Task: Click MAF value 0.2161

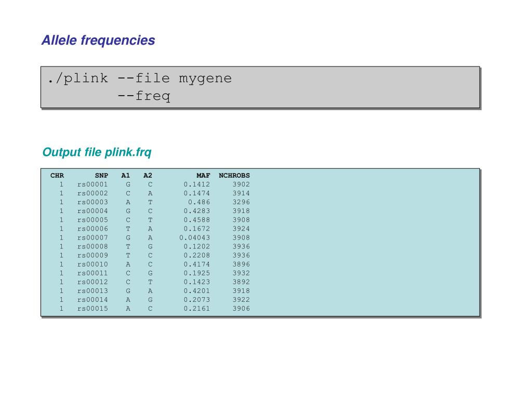Action: click(197, 309)
